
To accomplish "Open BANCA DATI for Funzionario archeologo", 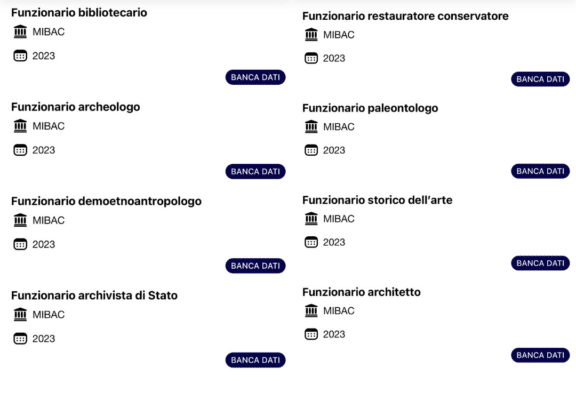I will [255, 172].
